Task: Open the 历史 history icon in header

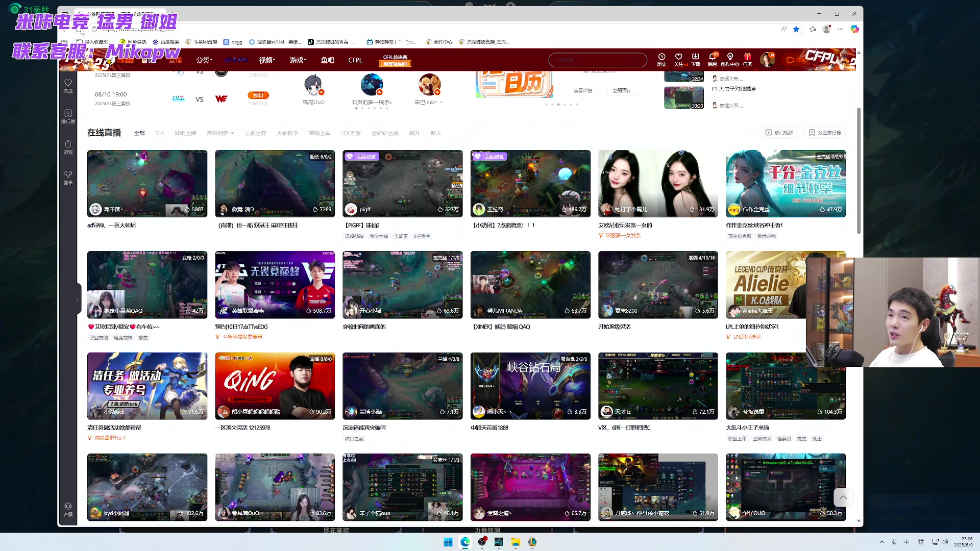Action: 661,60
